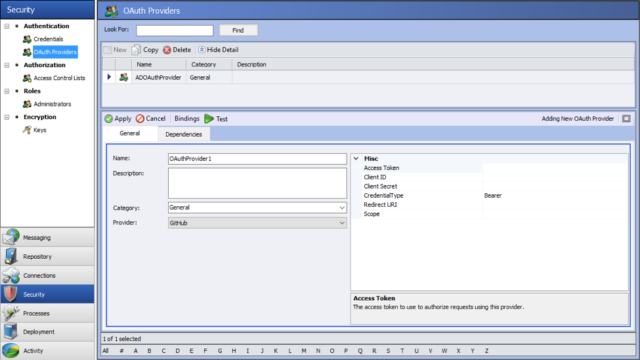The height and width of the screenshot is (360, 640).
Task: Click the Access Control Lists icon
Action: [27, 78]
